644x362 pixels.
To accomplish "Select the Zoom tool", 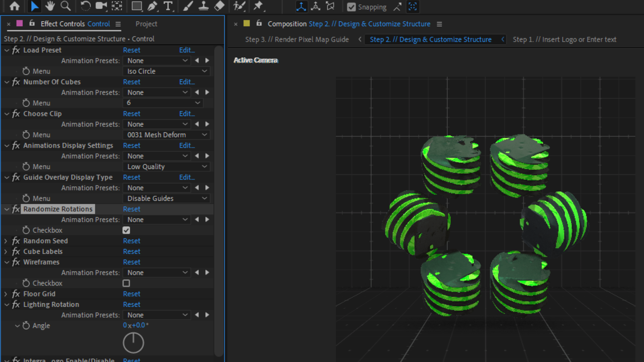I will point(66,6).
